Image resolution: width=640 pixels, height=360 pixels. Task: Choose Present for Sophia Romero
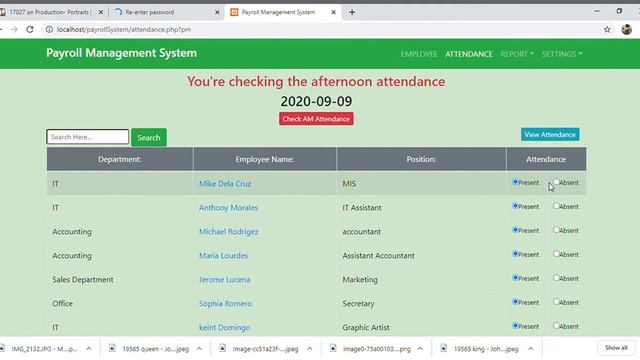(x=515, y=302)
